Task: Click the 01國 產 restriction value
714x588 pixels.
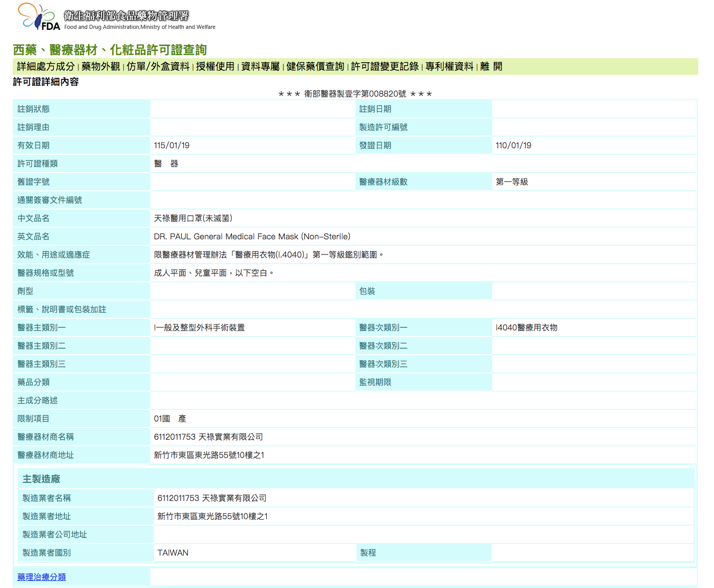Action: pyautogui.click(x=170, y=418)
